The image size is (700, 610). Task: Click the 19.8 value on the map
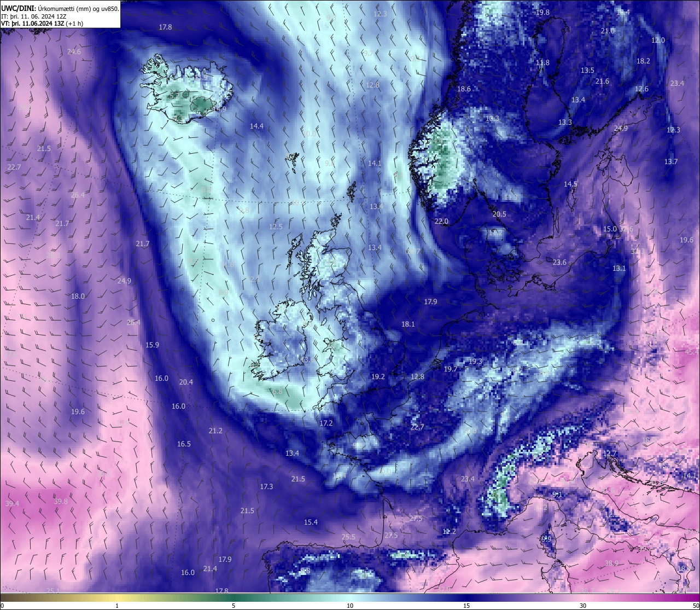coord(542,12)
